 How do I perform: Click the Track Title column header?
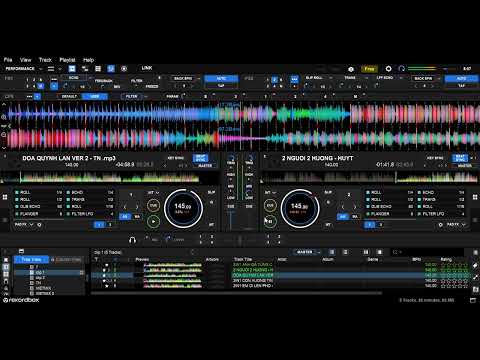[x=243, y=259]
